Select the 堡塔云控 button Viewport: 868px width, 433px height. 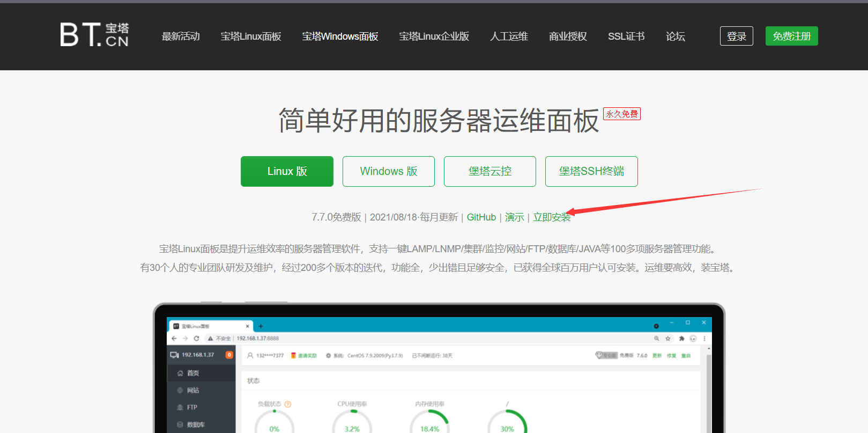point(490,171)
